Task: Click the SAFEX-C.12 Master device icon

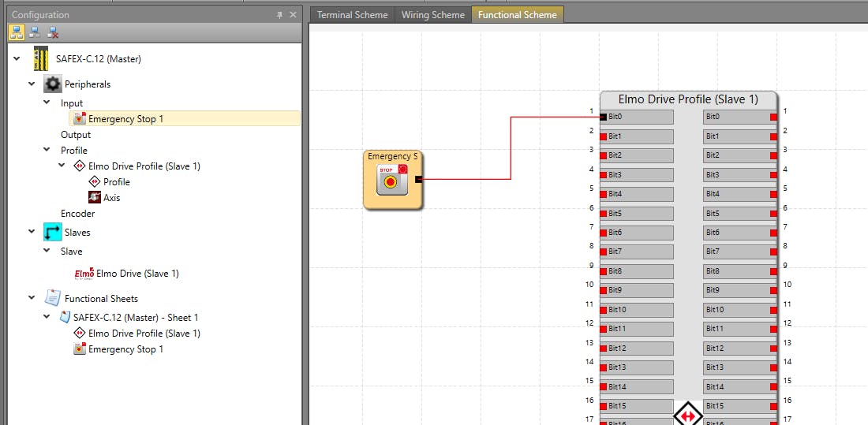Action: tap(41, 58)
